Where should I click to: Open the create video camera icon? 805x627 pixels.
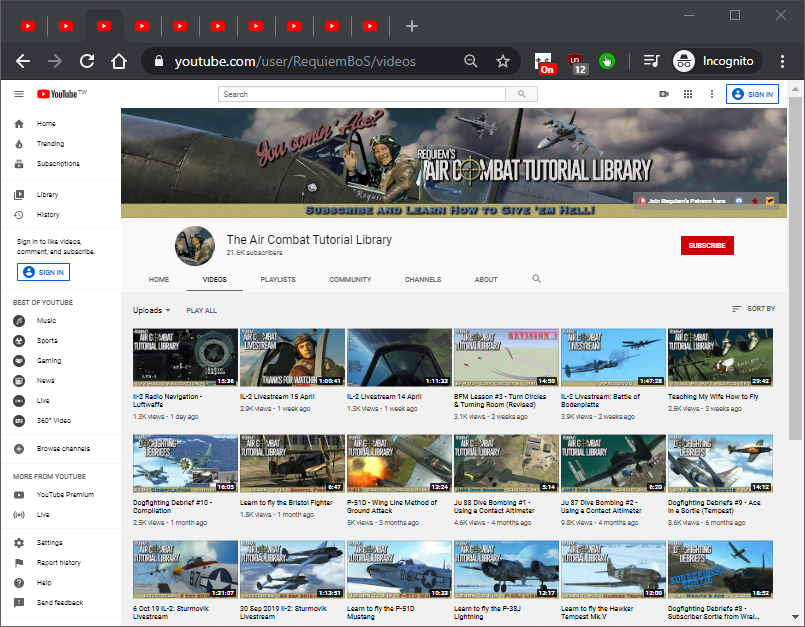(664, 94)
